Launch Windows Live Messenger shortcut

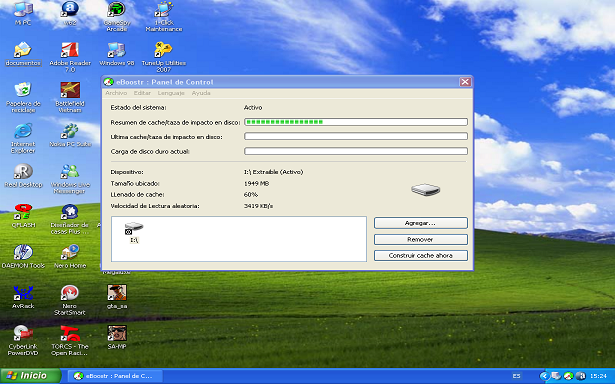(x=70, y=178)
